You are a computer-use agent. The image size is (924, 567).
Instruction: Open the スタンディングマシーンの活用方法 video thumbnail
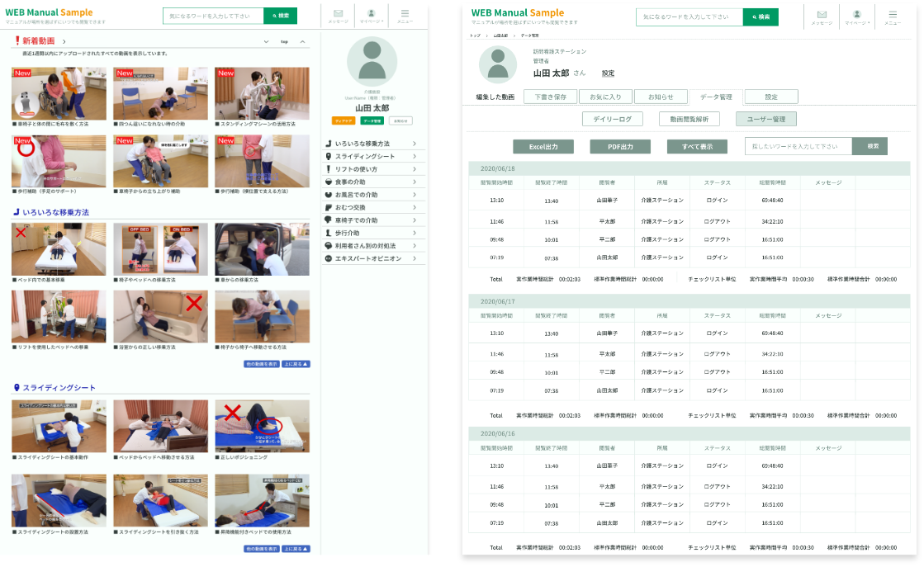pyautogui.click(x=262, y=93)
